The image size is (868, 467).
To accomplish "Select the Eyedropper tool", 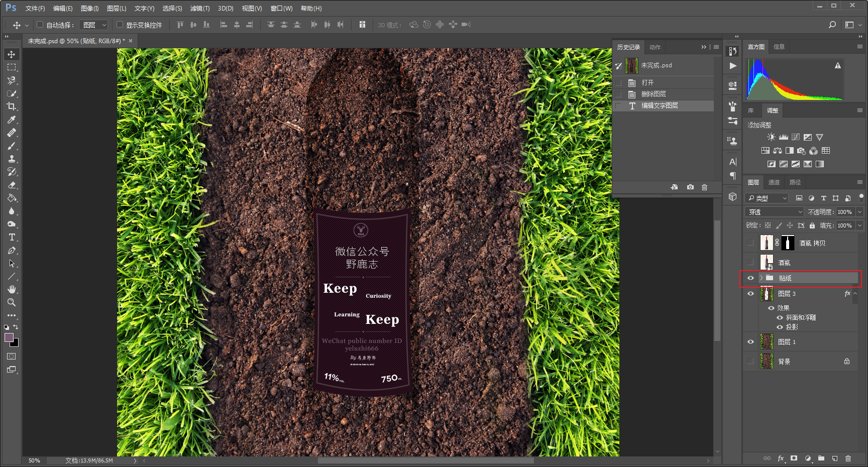I will 12,120.
